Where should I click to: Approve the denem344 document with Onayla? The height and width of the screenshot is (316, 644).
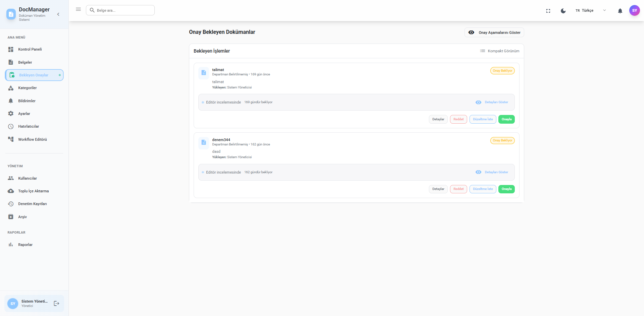(x=506, y=189)
